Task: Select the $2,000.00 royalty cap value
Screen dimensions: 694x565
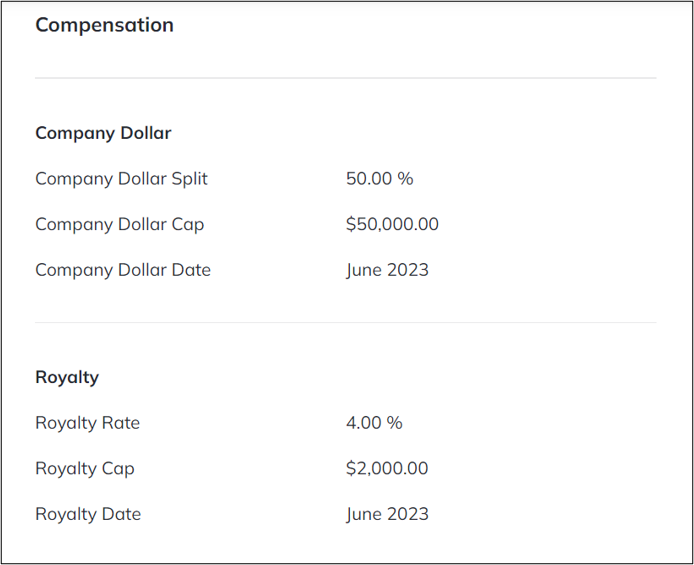Action: coord(387,468)
